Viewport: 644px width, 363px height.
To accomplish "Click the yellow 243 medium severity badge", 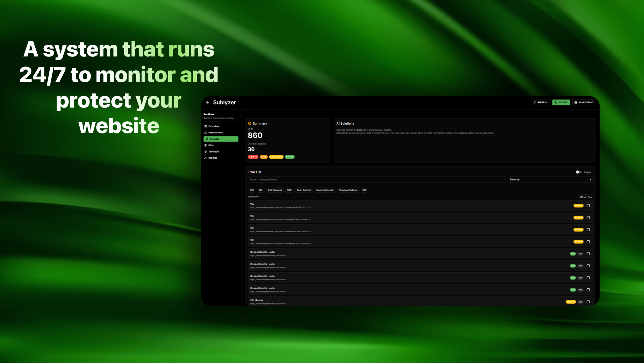I will coord(276,157).
